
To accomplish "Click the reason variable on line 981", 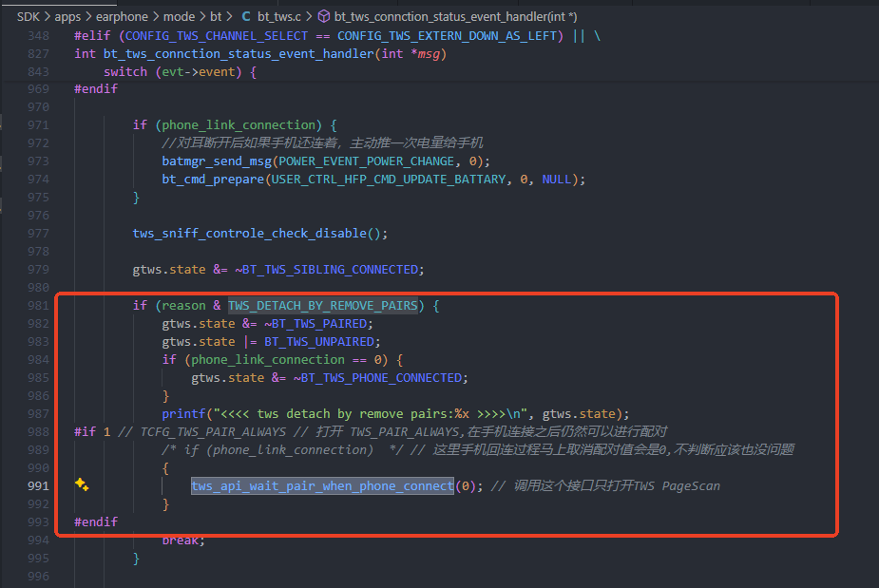I will click(183, 306).
